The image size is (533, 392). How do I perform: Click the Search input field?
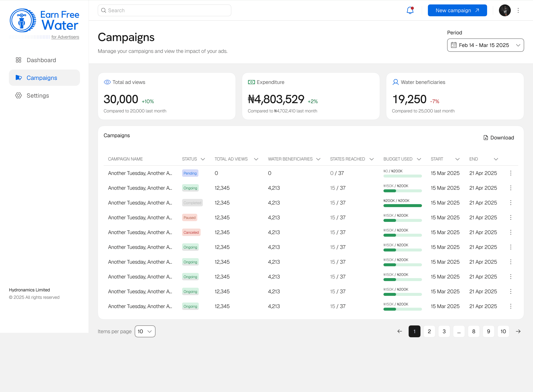164,10
